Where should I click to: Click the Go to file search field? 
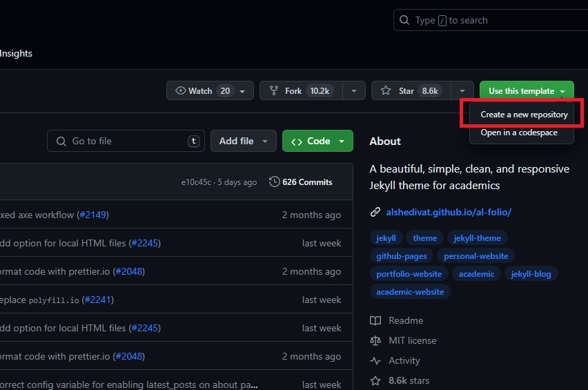coord(124,141)
